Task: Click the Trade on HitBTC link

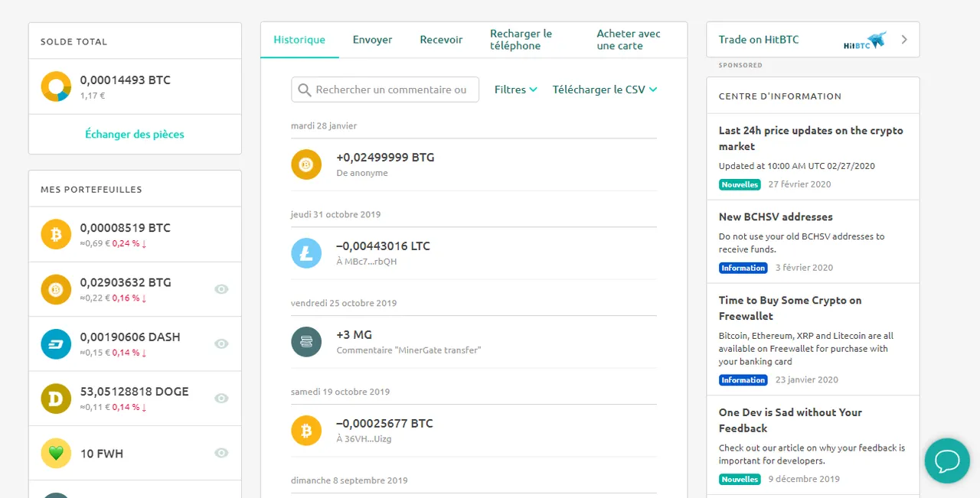Action: 759,40
